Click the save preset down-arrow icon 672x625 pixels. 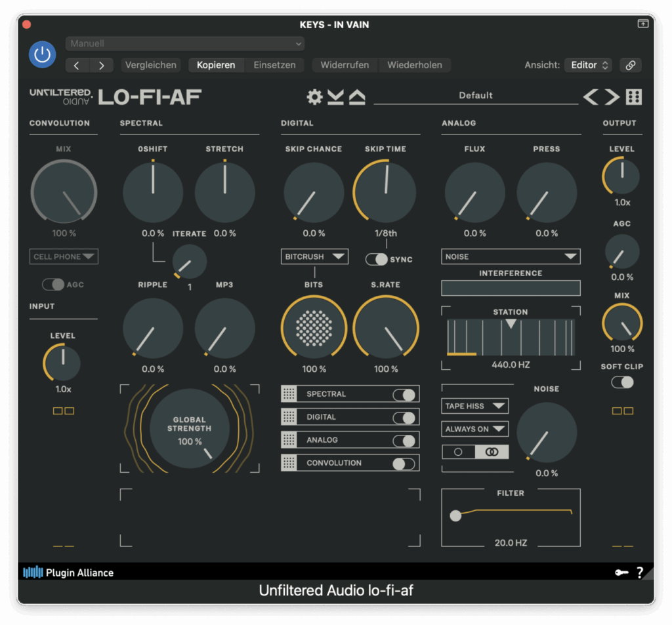[x=335, y=97]
